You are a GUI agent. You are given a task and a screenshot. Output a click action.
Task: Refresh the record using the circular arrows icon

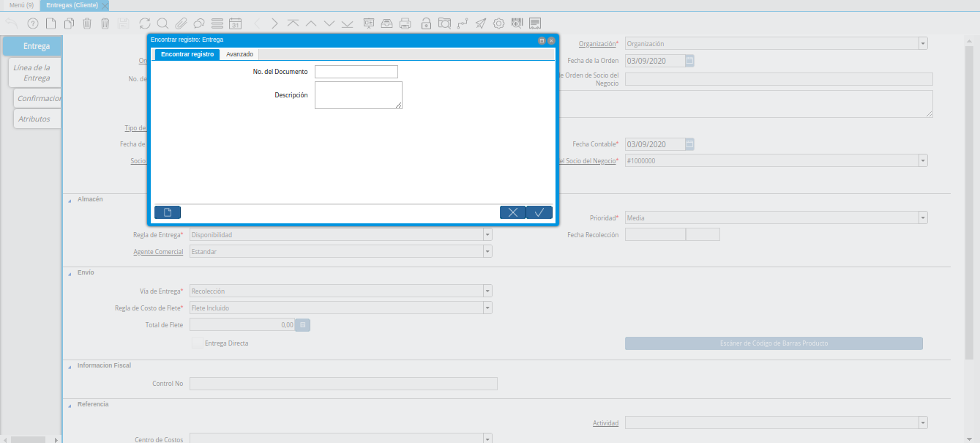click(x=145, y=23)
